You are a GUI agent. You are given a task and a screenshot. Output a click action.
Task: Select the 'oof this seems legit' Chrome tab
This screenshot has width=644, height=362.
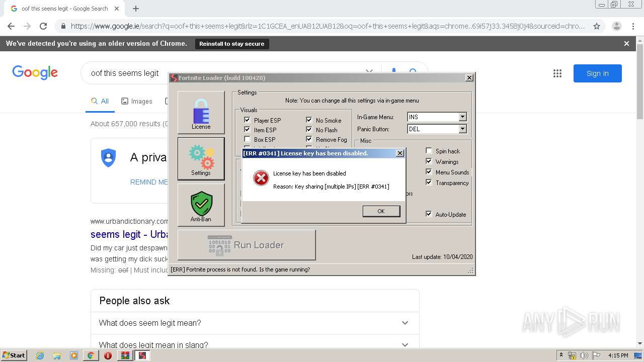64,9
